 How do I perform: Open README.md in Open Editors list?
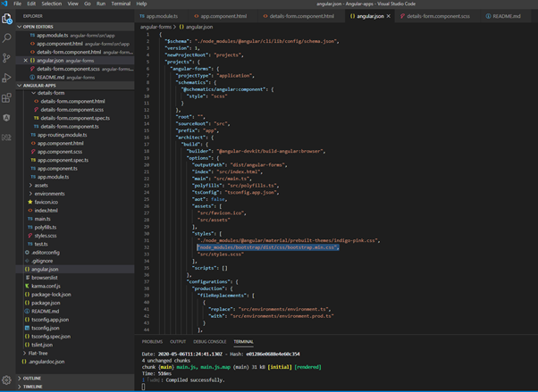click(75, 77)
